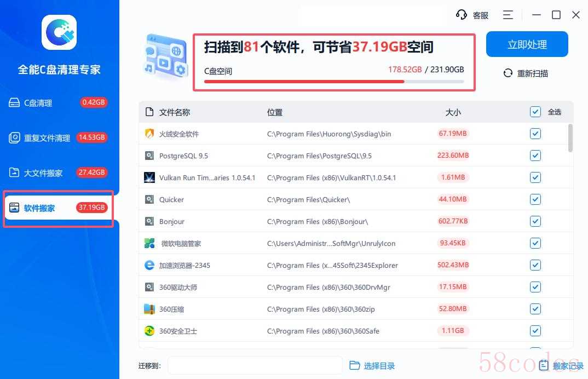The height and width of the screenshot is (379, 588).
Task: Toggle the Select All (全选) checkbox
Action: (x=535, y=112)
